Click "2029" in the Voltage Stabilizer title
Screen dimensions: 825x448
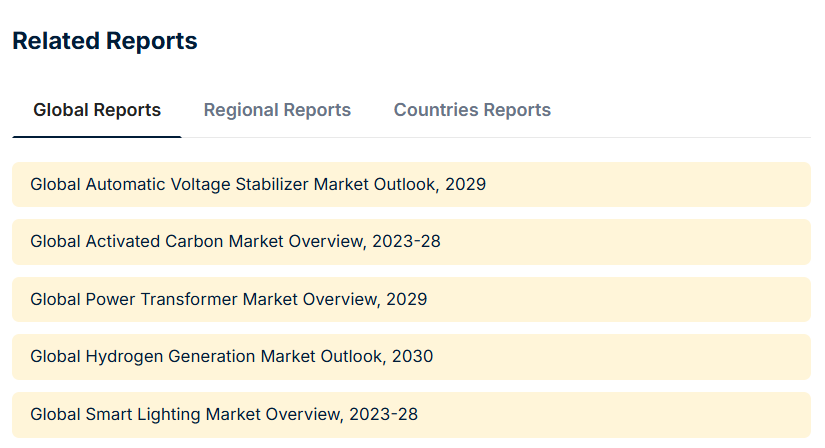coord(465,184)
